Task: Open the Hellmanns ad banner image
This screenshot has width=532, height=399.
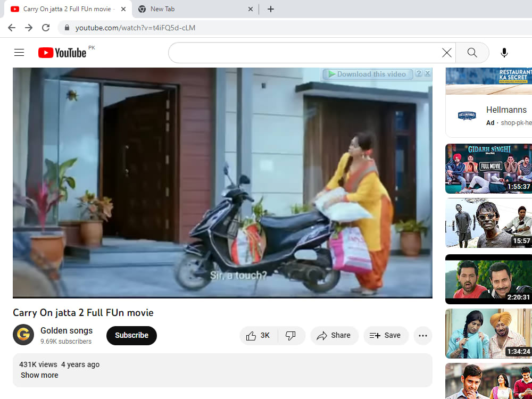Action: pos(488,81)
